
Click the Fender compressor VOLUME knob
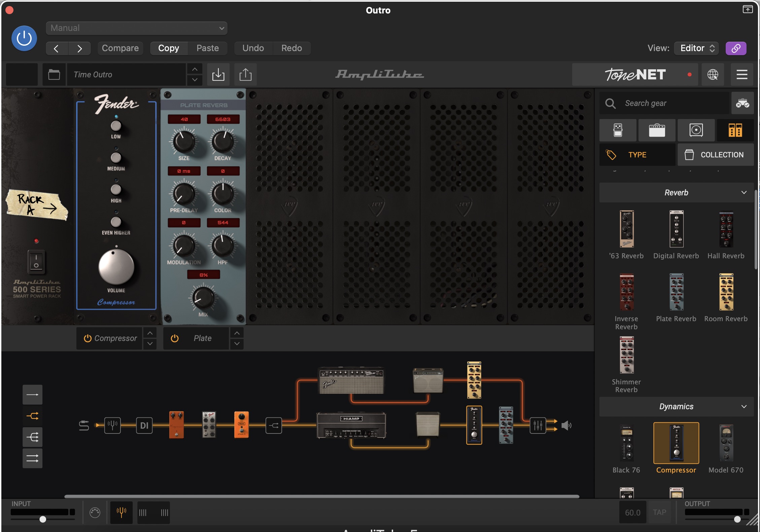[x=116, y=267]
